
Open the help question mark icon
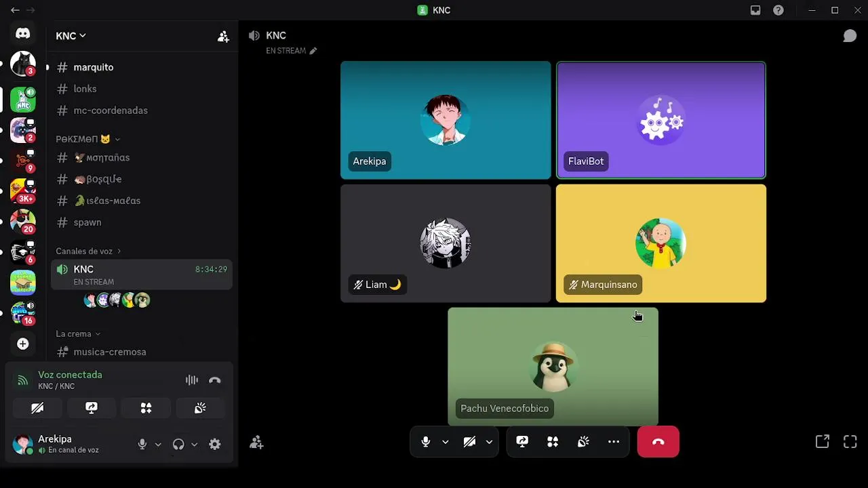tap(778, 10)
